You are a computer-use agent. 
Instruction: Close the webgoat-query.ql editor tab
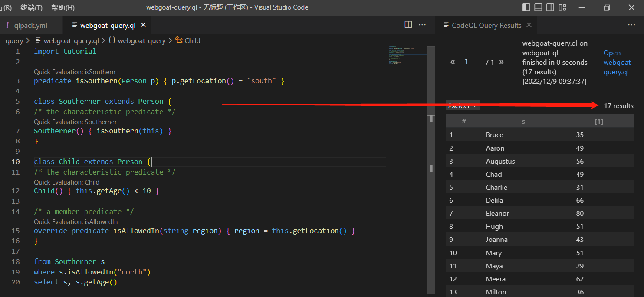[x=143, y=25]
